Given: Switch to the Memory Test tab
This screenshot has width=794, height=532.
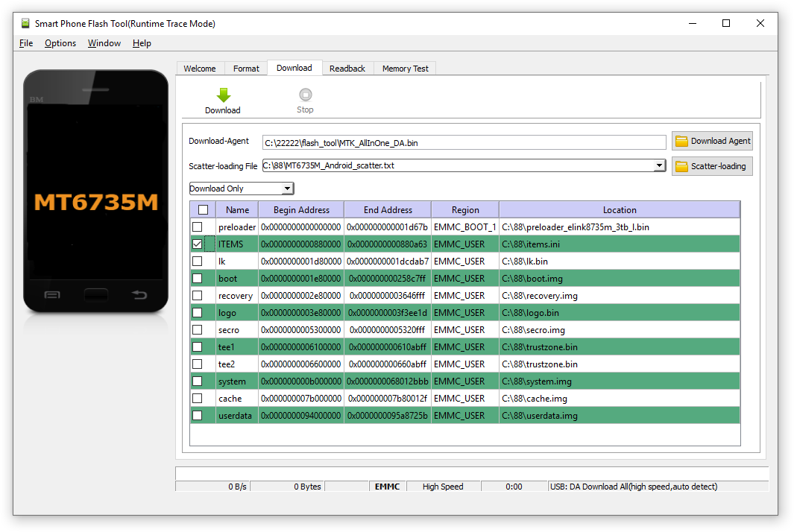Looking at the screenshot, I should click(x=406, y=69).
